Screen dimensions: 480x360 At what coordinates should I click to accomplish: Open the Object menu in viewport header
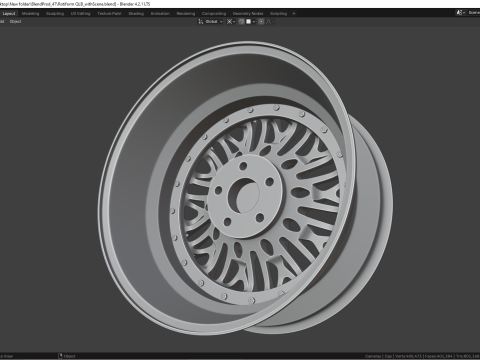(15, 22)
